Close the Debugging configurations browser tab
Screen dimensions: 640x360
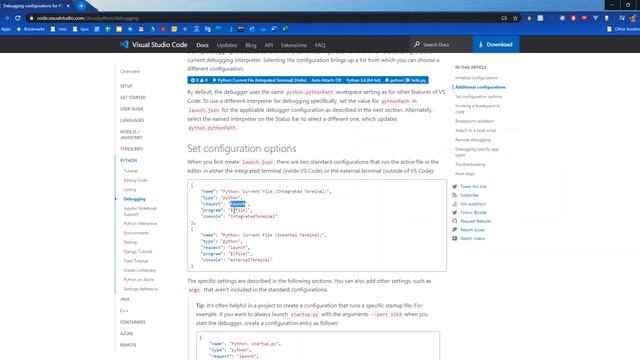[68, 6]
